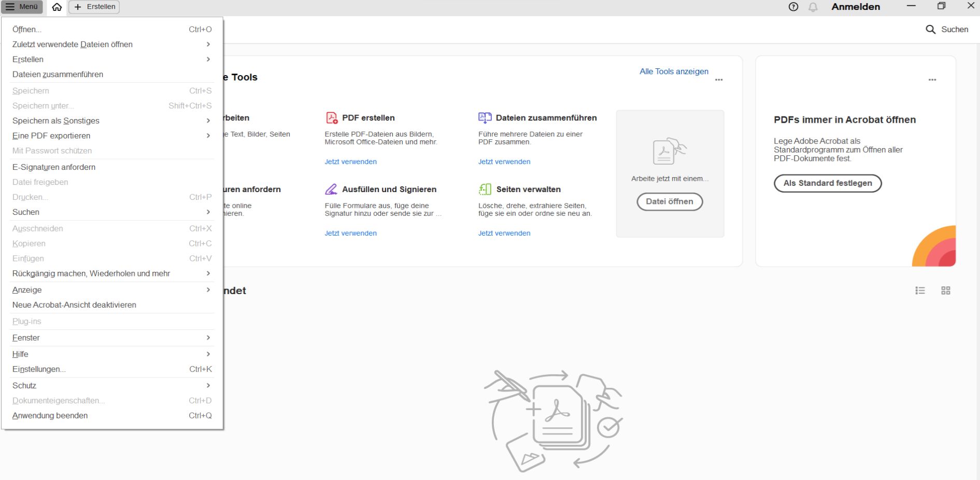Switch recent files to list view
The width and height of the screenshot is (980, 480).
tap(920, 290)
